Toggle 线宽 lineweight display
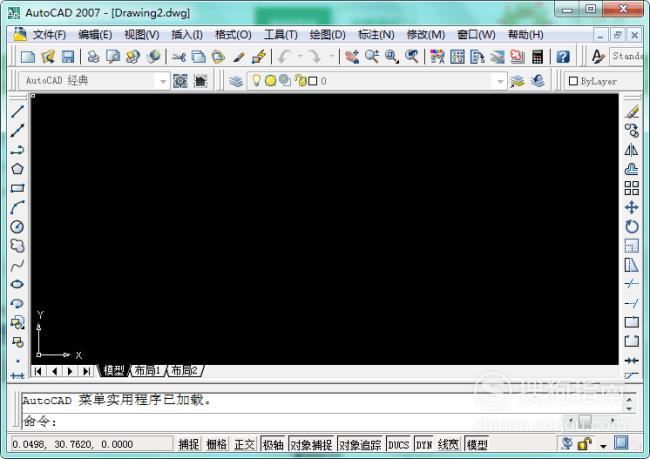Viewport: 650px width, 459px height. (449, 444)
